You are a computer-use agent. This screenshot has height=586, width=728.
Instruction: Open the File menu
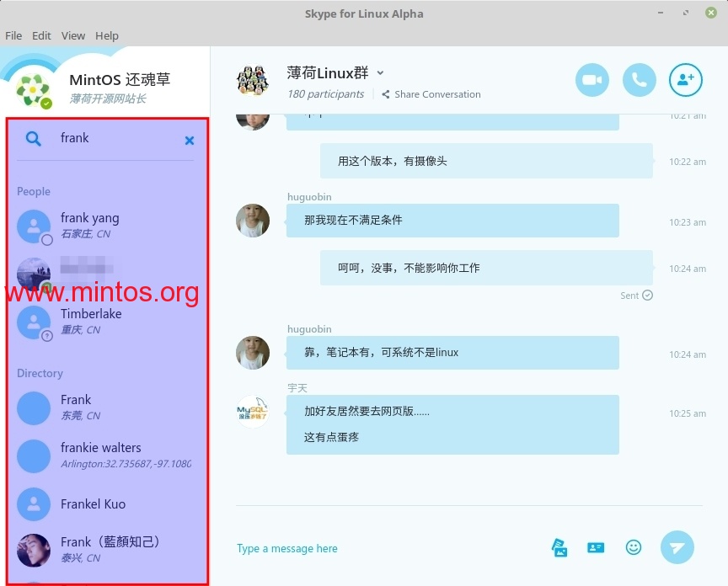[13, 35]
